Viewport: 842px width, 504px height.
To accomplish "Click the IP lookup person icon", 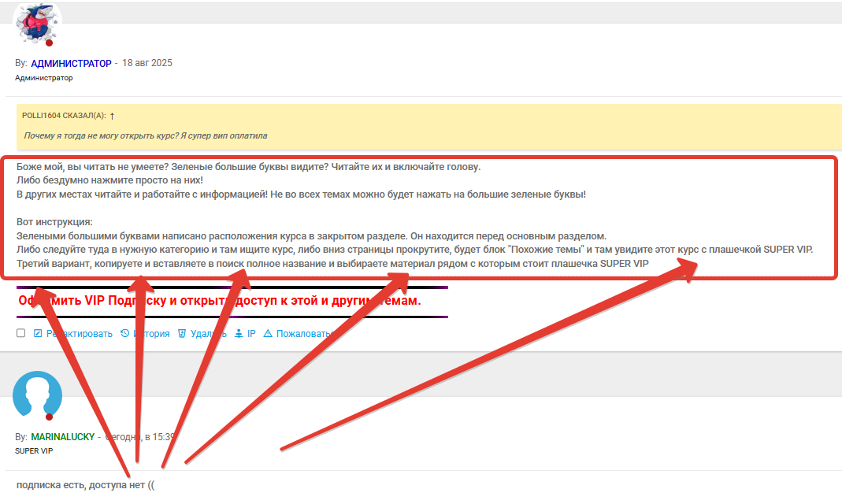I will point(239,333).
